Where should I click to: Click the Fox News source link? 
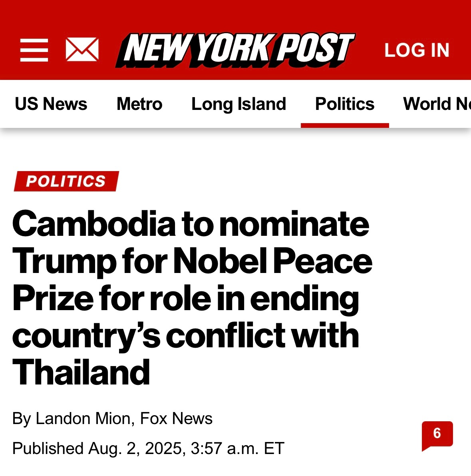[176, 418]
